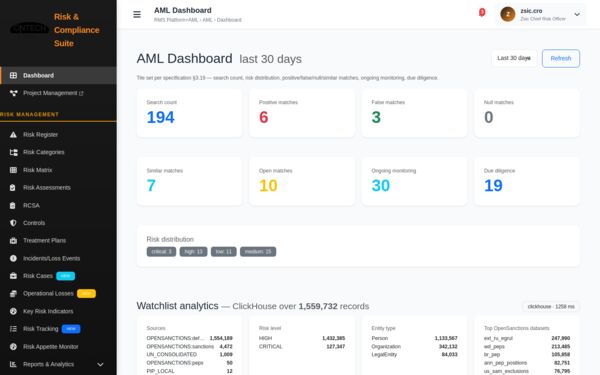Click the Project Management icon
This screenshot has height=375, width=600.
pos(13,93)
